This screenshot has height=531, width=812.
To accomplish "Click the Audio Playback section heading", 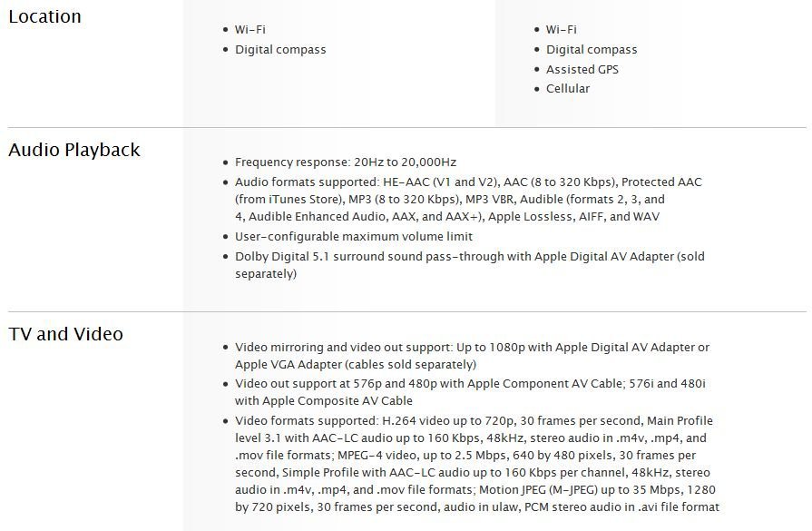I will point(74,151).
